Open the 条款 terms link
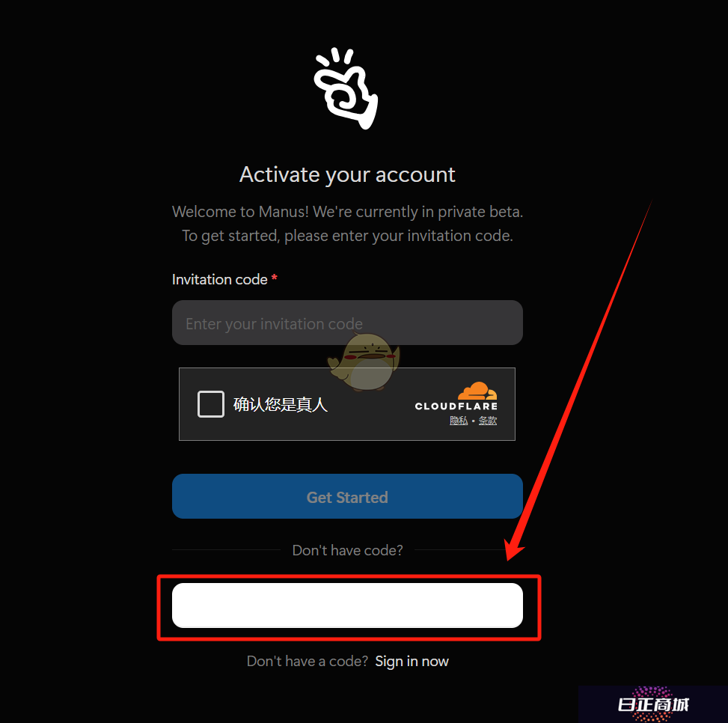This screenshot has width=728, height=723. click(x=488, y=421)
